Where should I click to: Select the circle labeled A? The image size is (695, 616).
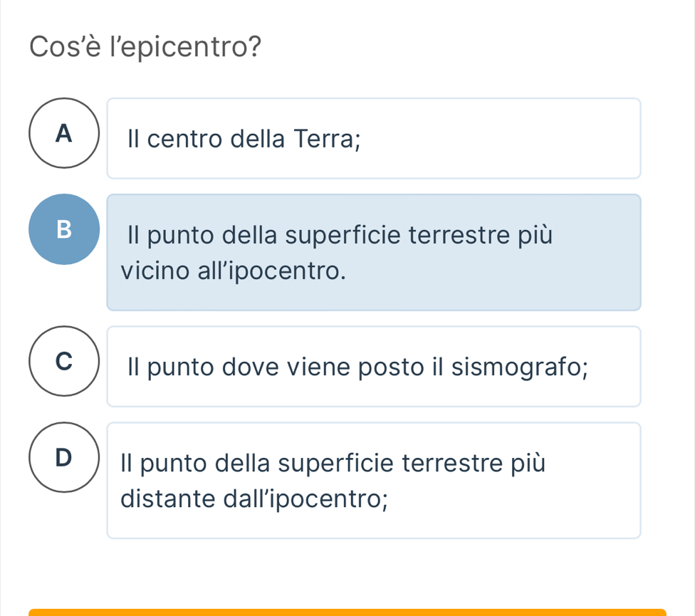64,133
